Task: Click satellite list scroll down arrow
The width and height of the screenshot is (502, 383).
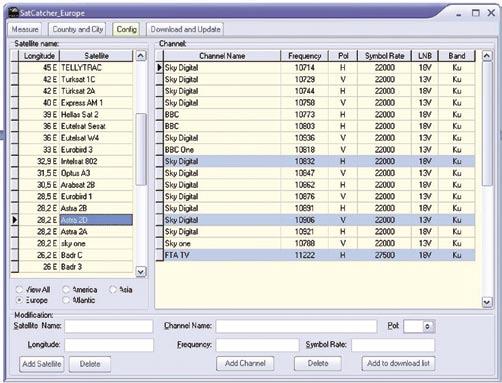Action: 141,272
